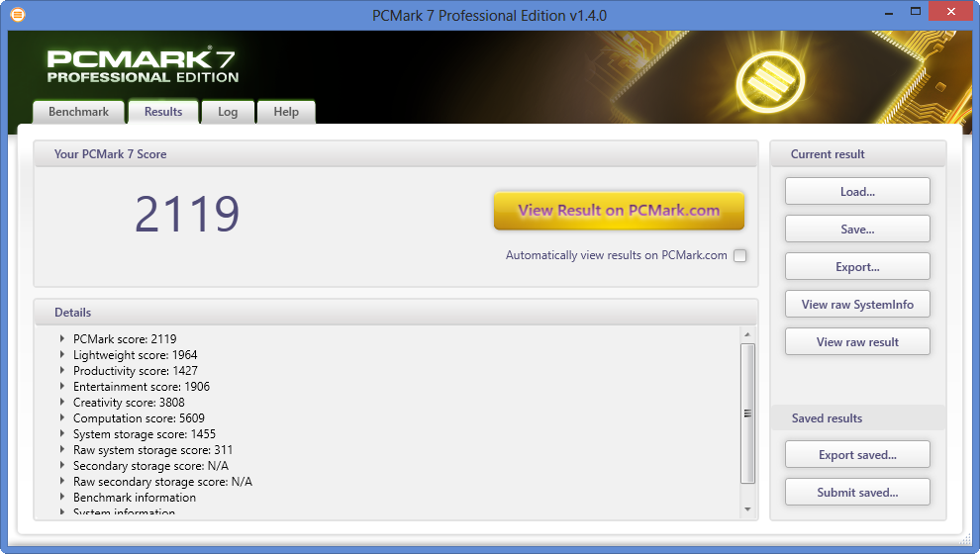Expand the Entertainment score: 1906 row
Image resolution: width=980 pixels, height=554 pixels.
(x=62, y=386)
